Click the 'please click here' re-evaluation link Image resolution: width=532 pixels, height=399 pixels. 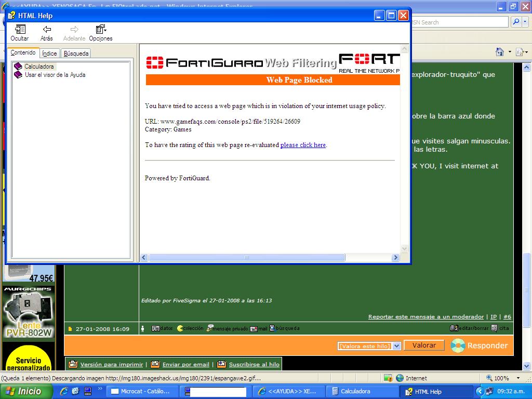pos(303,145)
